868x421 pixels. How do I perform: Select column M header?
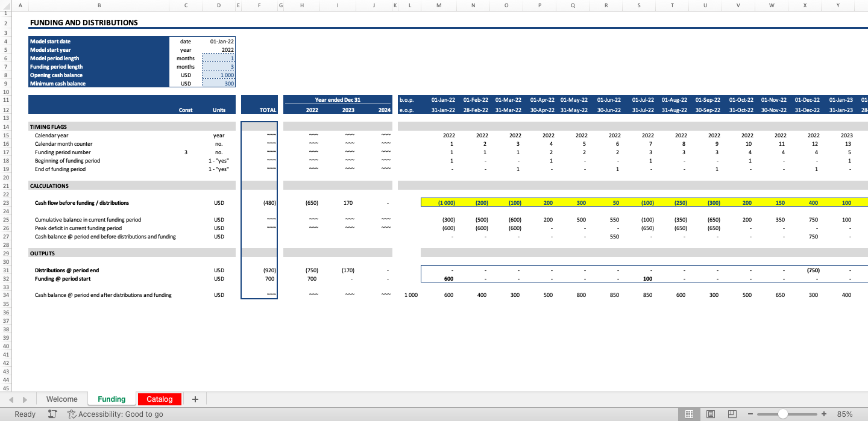click(x=438, y=5)
